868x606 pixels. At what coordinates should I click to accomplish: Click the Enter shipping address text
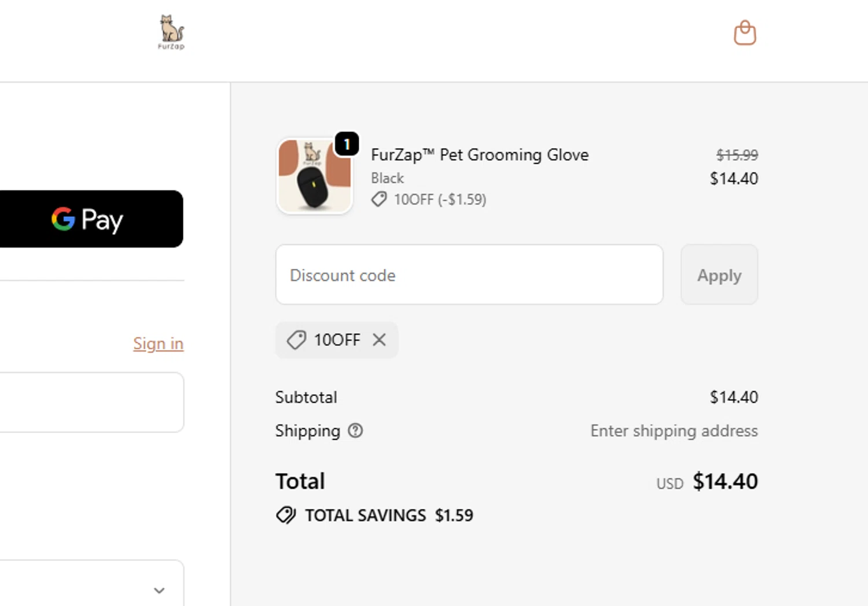tap(674, 431)
